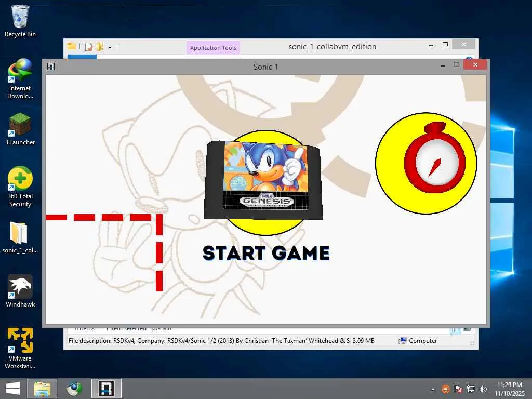The height and width of the screenshot is (399, 532).
Task: Open the network status tray icon
Action: [471, 389]
